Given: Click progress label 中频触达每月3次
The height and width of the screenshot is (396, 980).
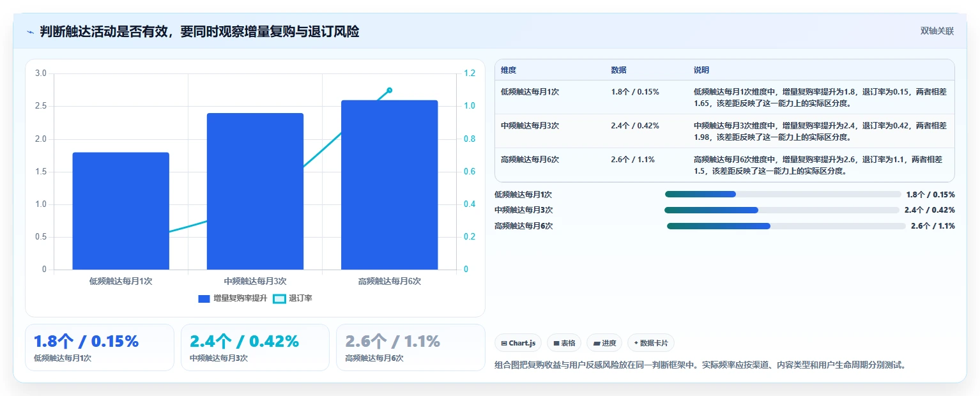Looking at the screenshot, I should coord(524,210).
